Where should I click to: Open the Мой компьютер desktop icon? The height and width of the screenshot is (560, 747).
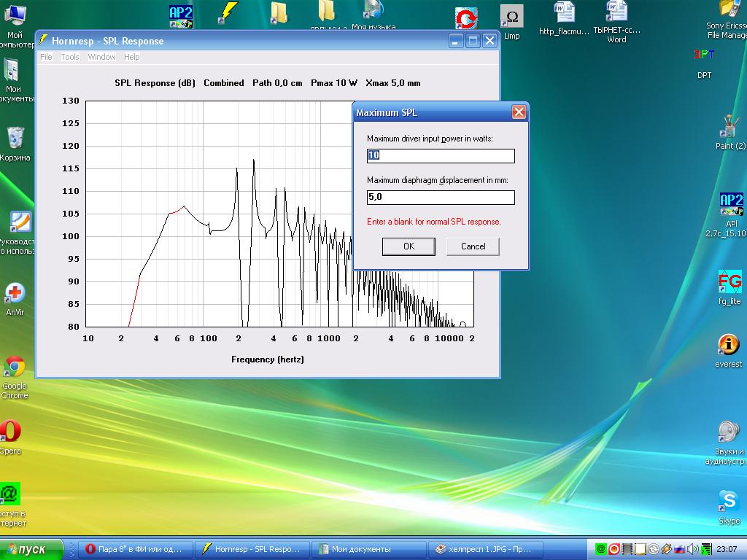15,26
